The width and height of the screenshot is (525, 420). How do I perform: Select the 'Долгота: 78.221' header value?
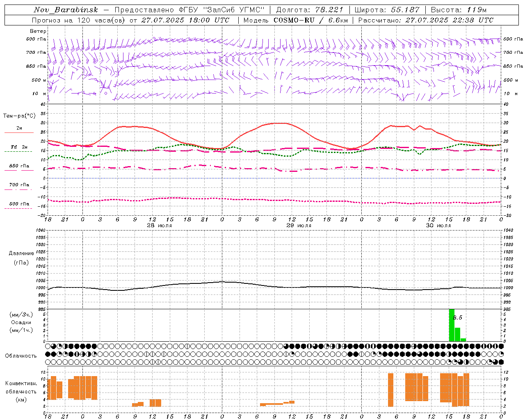310,10
